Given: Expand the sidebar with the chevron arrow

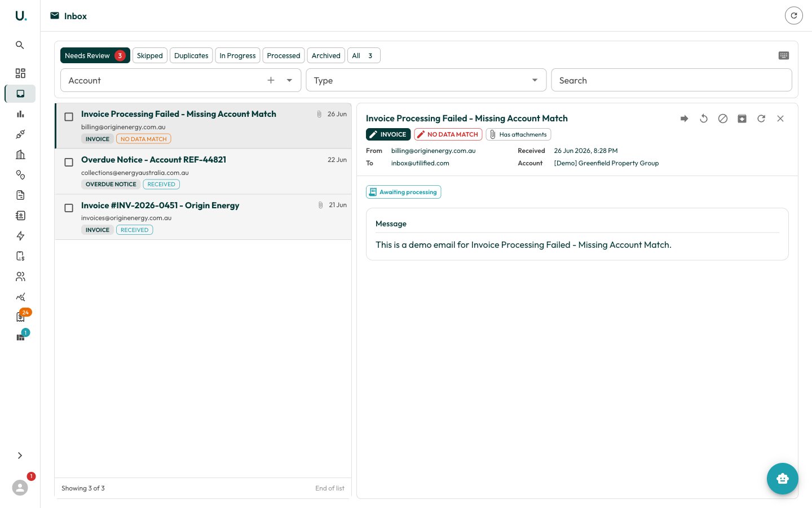Looking at the screenshot, I should pyautogui.click(x=20, y=456).
